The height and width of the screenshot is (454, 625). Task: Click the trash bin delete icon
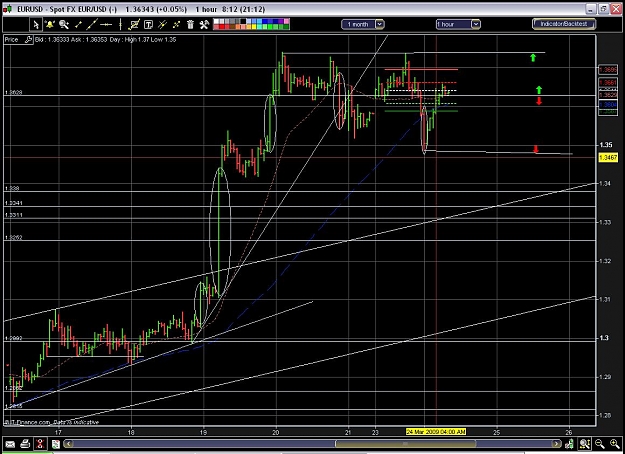point(190,25)
